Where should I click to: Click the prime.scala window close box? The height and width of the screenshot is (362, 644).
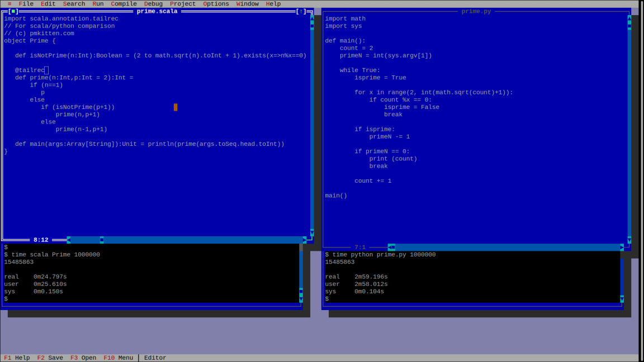pos(13,11)
